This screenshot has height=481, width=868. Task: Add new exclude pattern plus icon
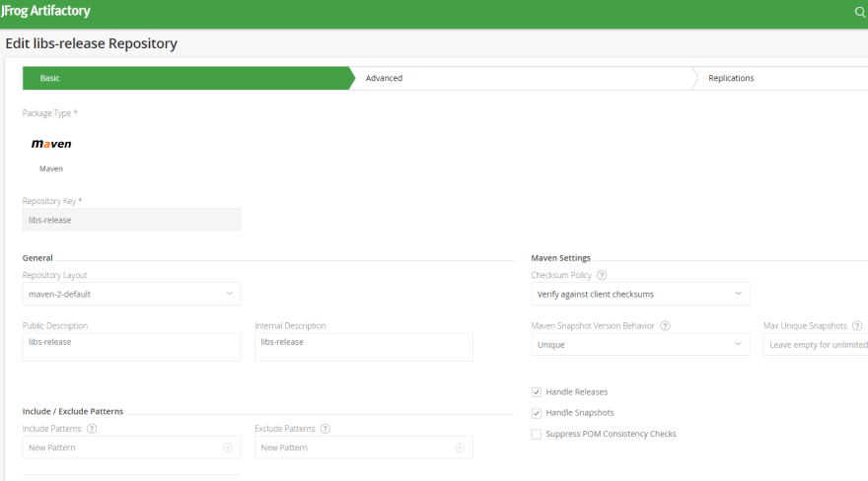coord(460,447)
